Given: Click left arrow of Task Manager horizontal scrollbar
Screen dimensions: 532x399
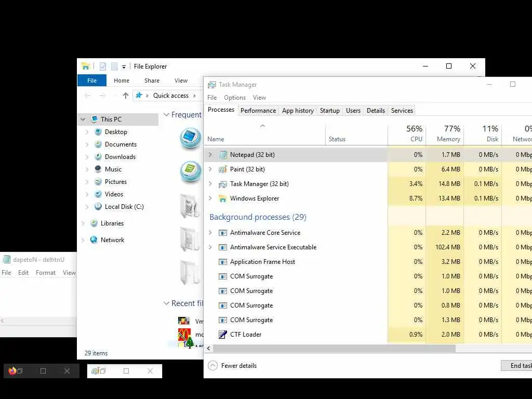Looking at the screenshot, I should point(209,349).
